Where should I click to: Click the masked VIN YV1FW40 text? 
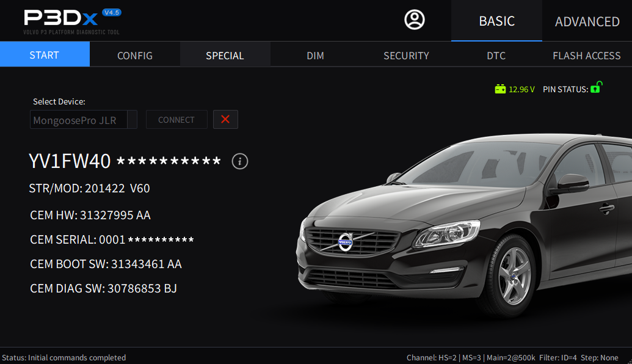pyautogui.click(x=125, y=161)
